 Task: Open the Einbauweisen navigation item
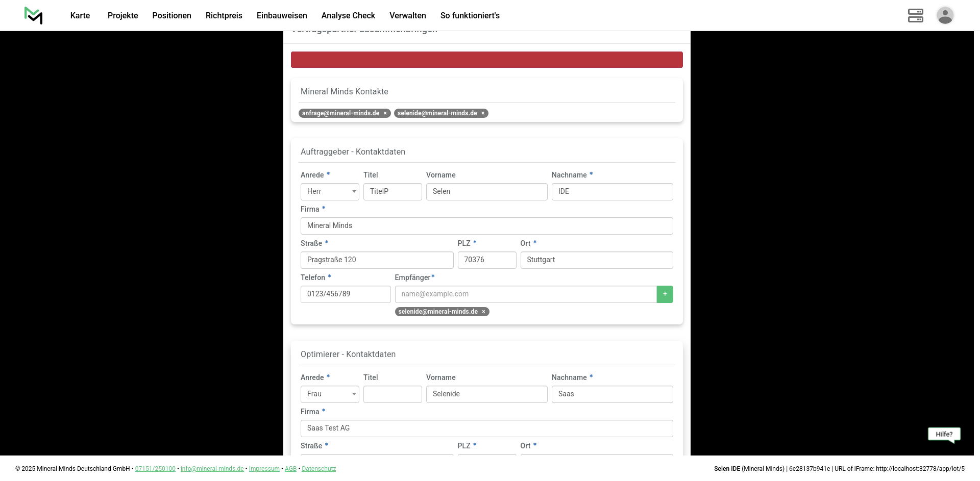[282, 16]
